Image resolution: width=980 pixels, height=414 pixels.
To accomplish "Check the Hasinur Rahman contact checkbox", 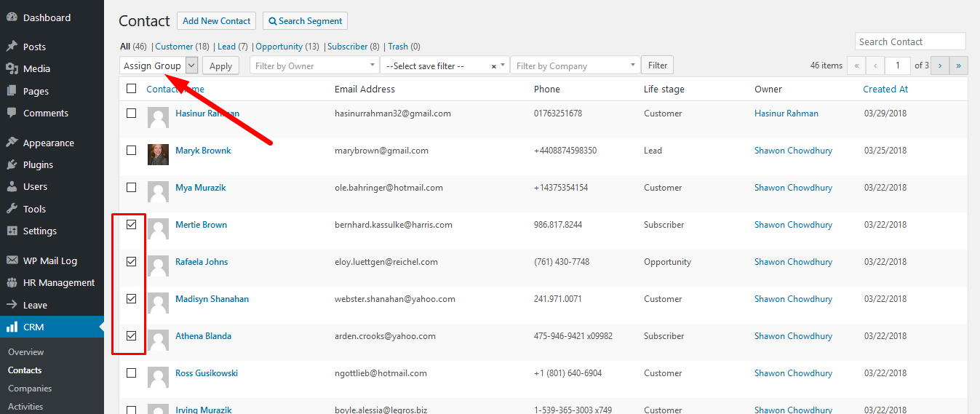I will [131, 114].
